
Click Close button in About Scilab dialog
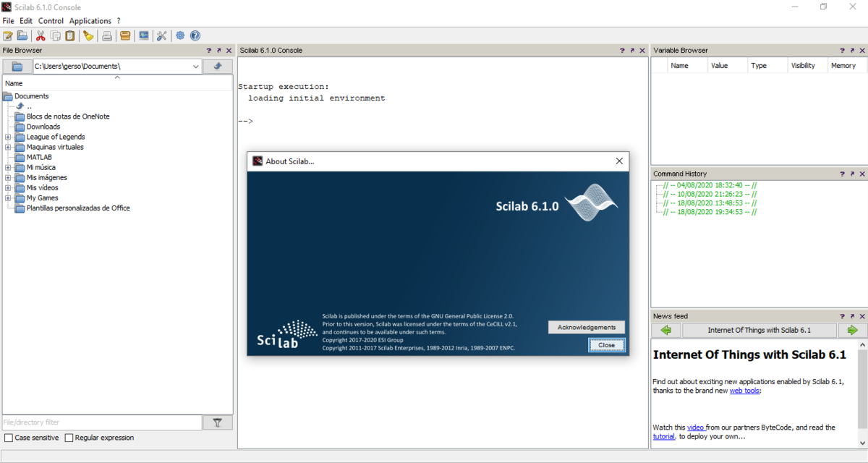point(606,345)
